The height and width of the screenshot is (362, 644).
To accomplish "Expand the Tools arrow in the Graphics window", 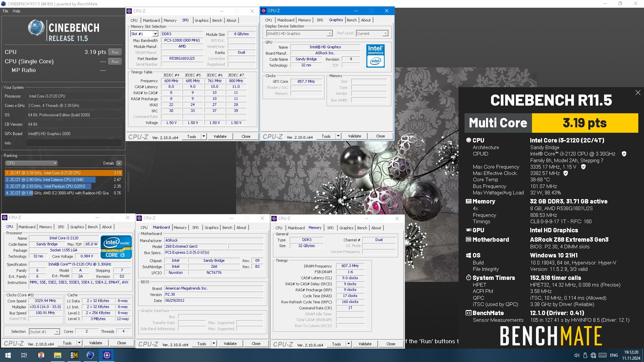I will coord(338,136).
